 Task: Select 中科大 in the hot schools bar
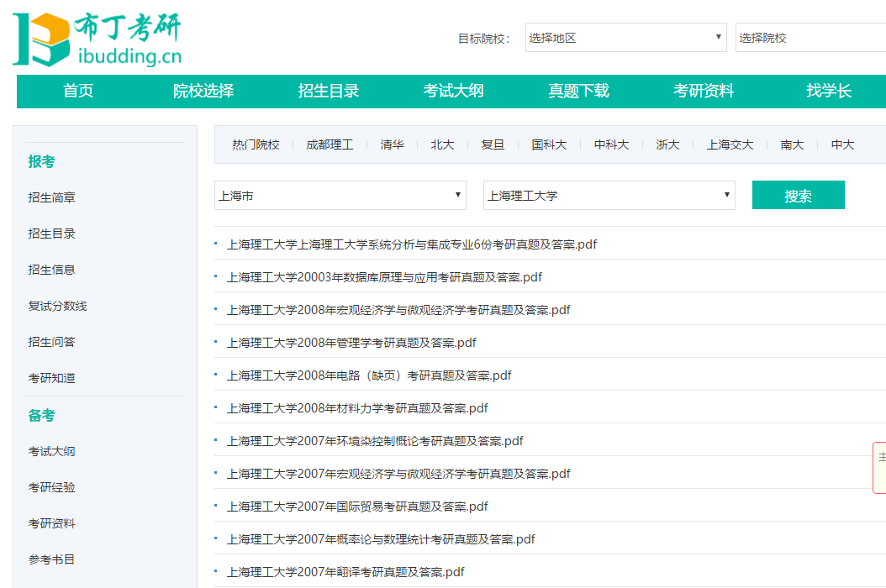611,144
